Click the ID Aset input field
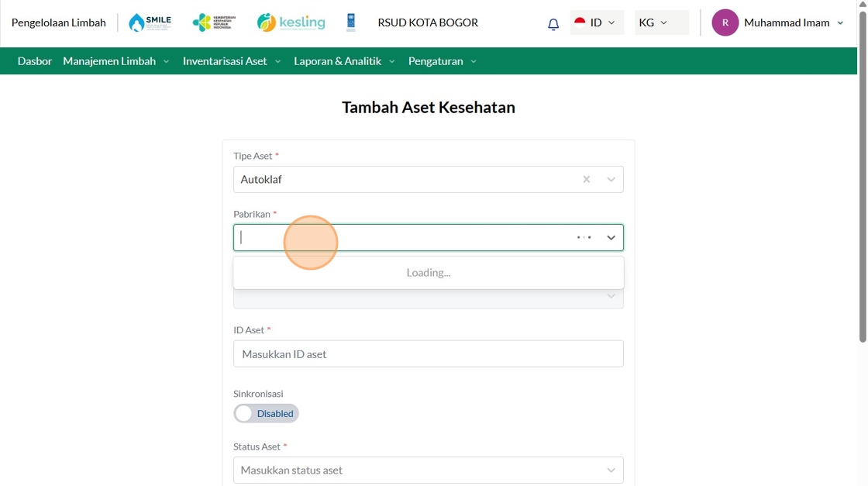868x486 pixels. click(428, 353)
